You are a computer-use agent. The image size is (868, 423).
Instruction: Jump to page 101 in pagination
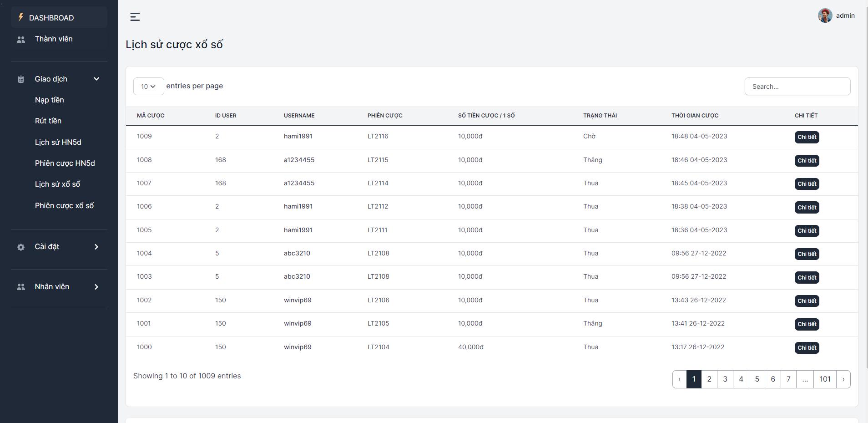point(825,379)
